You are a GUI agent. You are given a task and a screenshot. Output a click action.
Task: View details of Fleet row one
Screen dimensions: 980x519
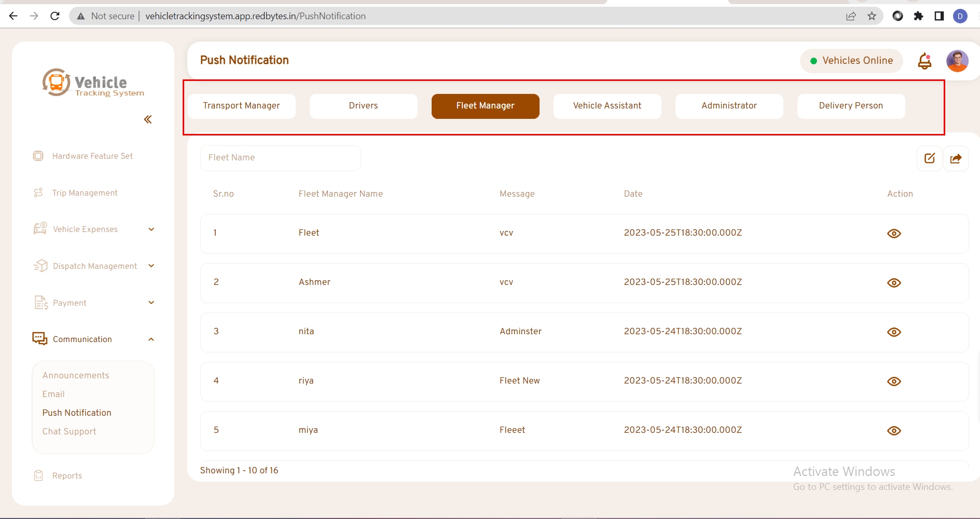pyautogui.click(x=894, y=234)
